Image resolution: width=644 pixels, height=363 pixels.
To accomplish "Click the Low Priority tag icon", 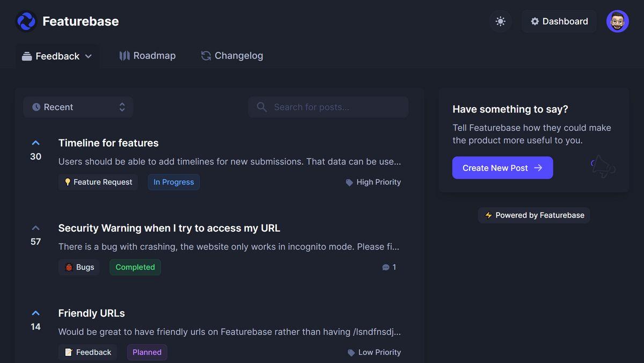I will pyautogui.click(x=351, y=352).
